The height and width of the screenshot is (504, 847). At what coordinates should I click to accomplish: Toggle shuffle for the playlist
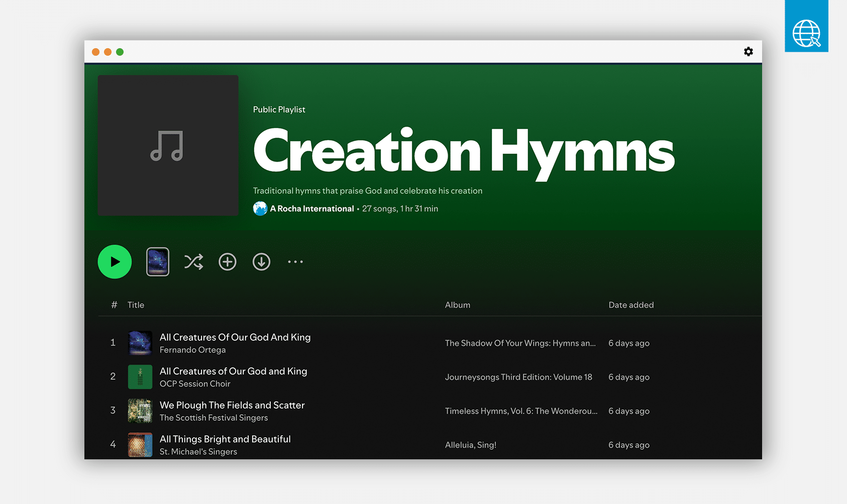(193, 262)
